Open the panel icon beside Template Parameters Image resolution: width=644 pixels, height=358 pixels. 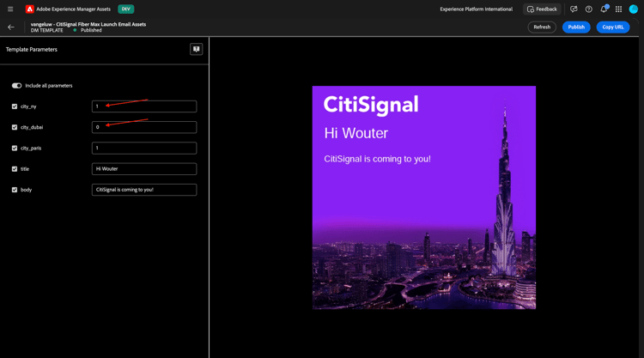pos(197,49)
